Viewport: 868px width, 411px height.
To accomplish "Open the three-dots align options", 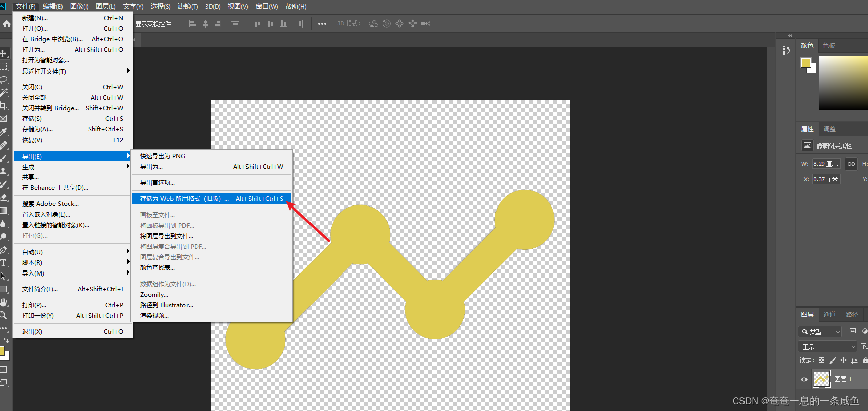I will tap(322, 24).
